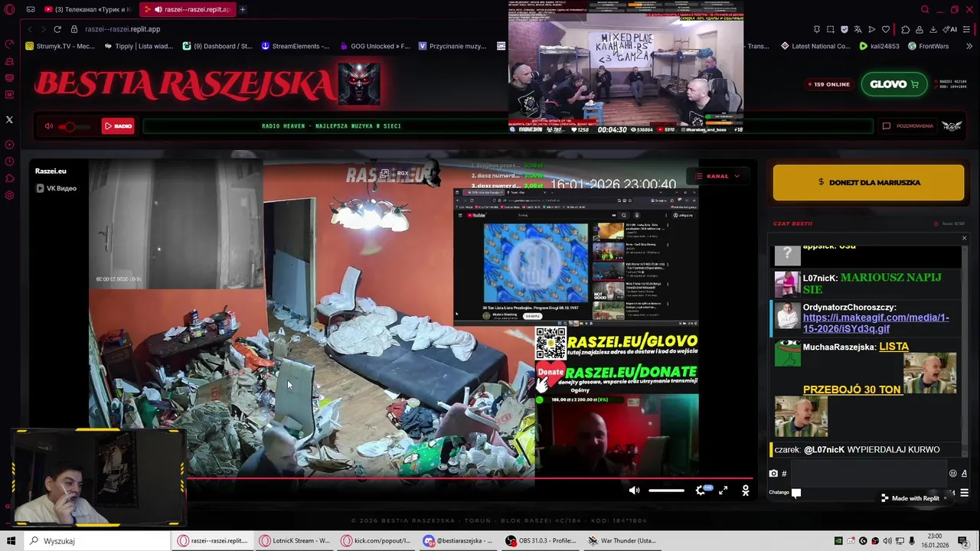The height and width of the screenshot is (551, 980).
Task: Click the address bar URL
Action: [122, 29]
